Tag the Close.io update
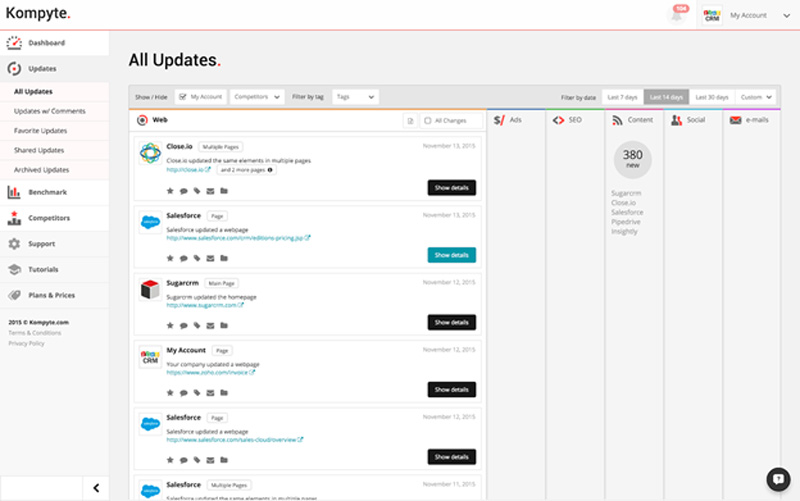800x501 pixels. pos(197,191)
